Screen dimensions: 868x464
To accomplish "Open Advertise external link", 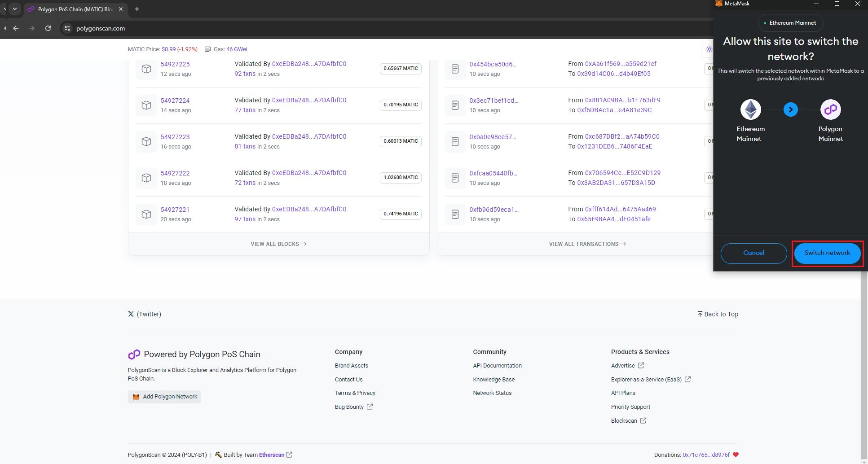I will click(x=627, y=366).
